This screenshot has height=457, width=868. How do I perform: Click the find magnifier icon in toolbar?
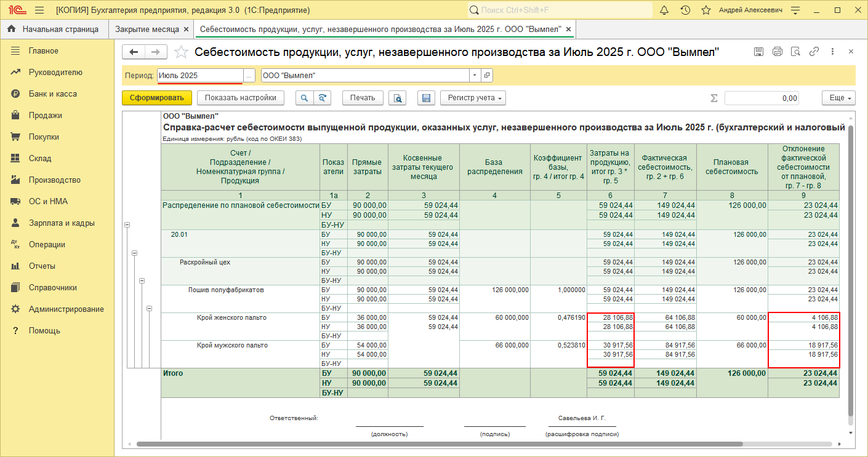pyautogui.click(x=305, y=98)
